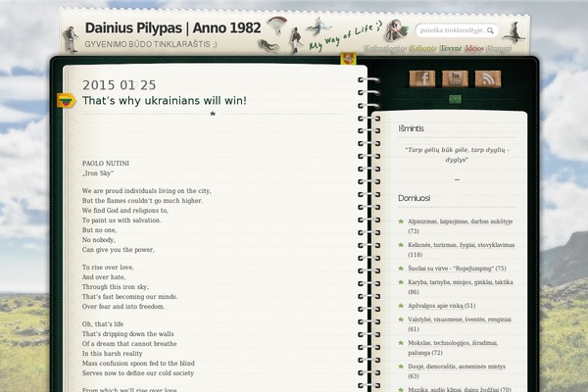
Task: Open category Mokslas, technologijos, išradimai
Action: tap(453, 348)
